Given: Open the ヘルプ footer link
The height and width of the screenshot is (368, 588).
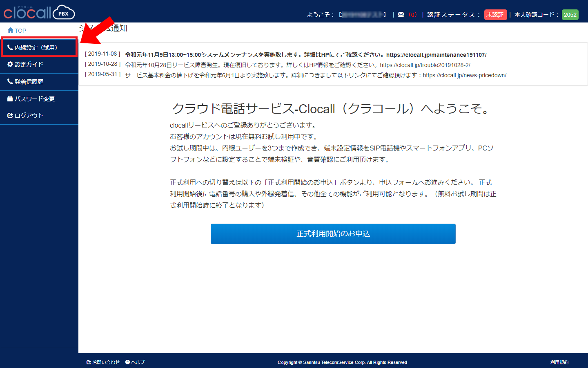Looking at the screenshot, I should 138,362.
